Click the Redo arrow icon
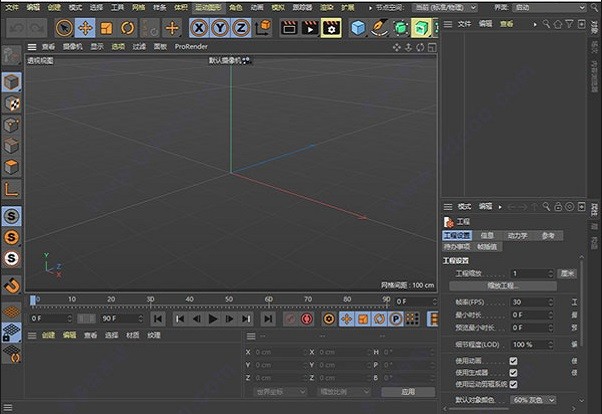Image resolution: width=602 pixels, height=414 pixels. coord(37,28)
